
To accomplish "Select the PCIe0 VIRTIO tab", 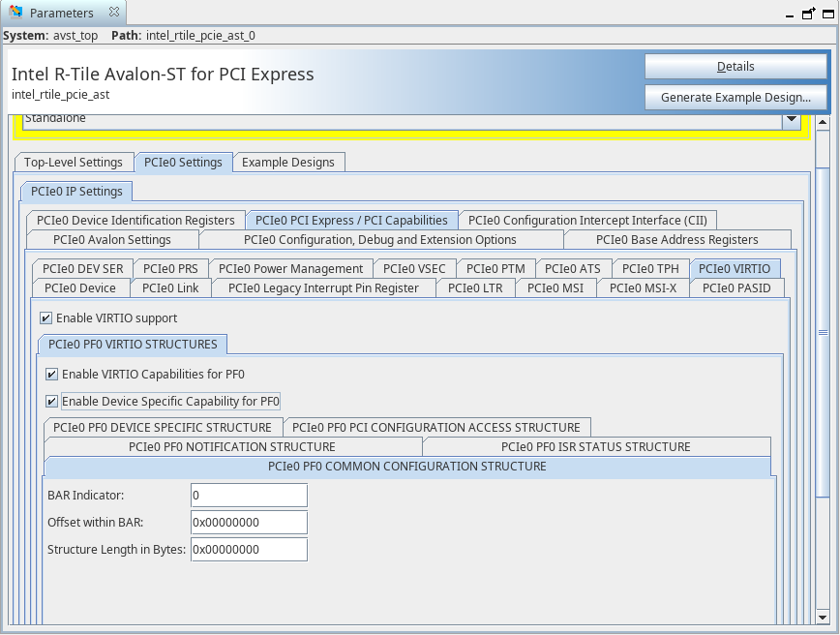I will click(735, 268).
